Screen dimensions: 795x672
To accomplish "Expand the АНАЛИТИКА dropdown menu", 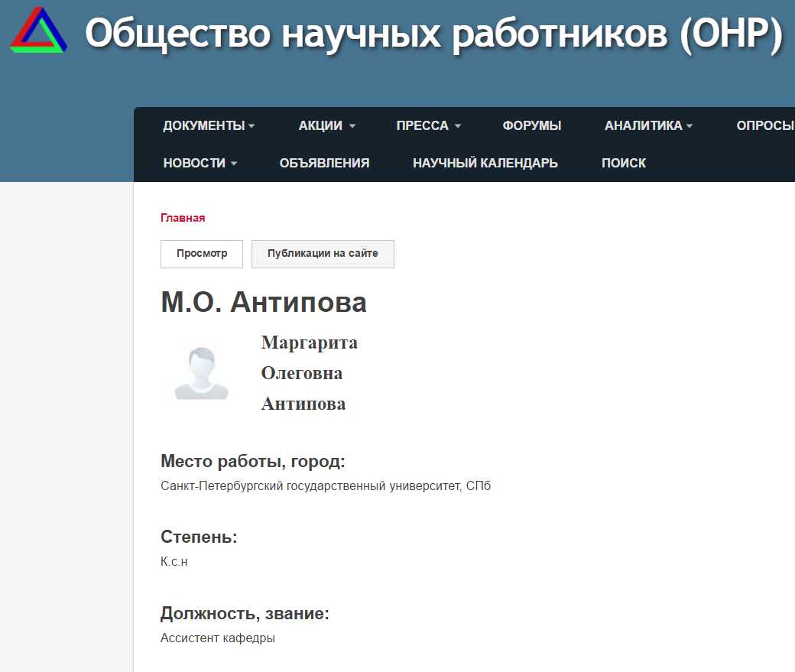I will 648,125.
